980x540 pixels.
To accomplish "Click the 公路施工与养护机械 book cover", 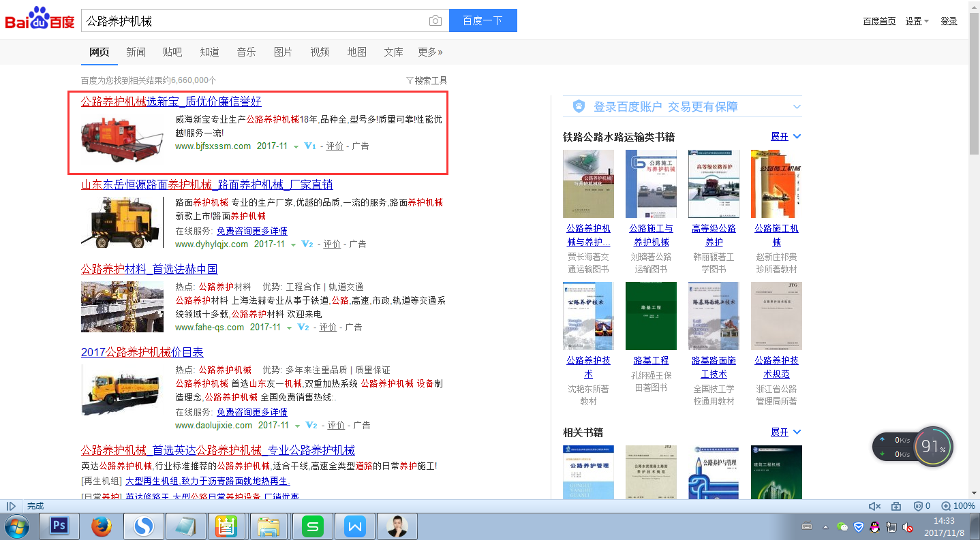I will 651,184.
